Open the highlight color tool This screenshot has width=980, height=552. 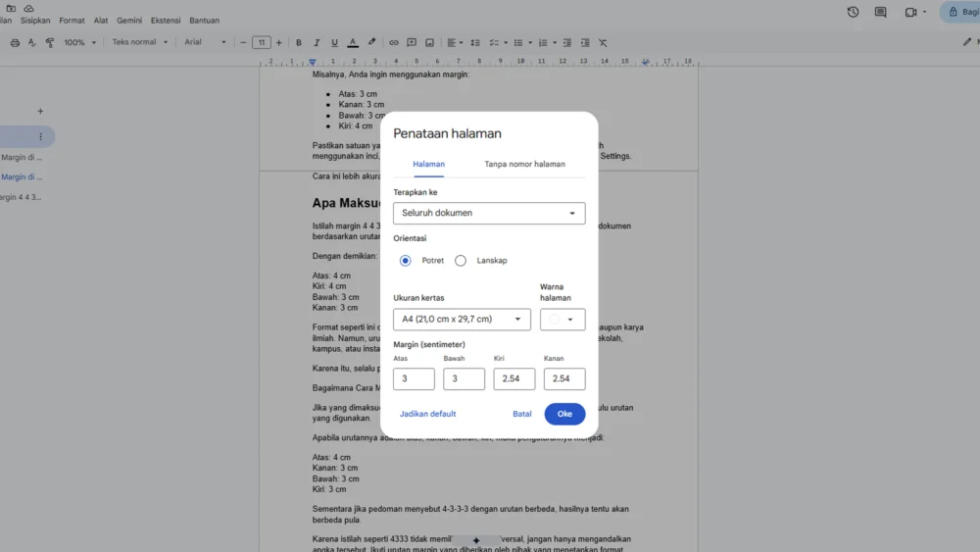371,42
